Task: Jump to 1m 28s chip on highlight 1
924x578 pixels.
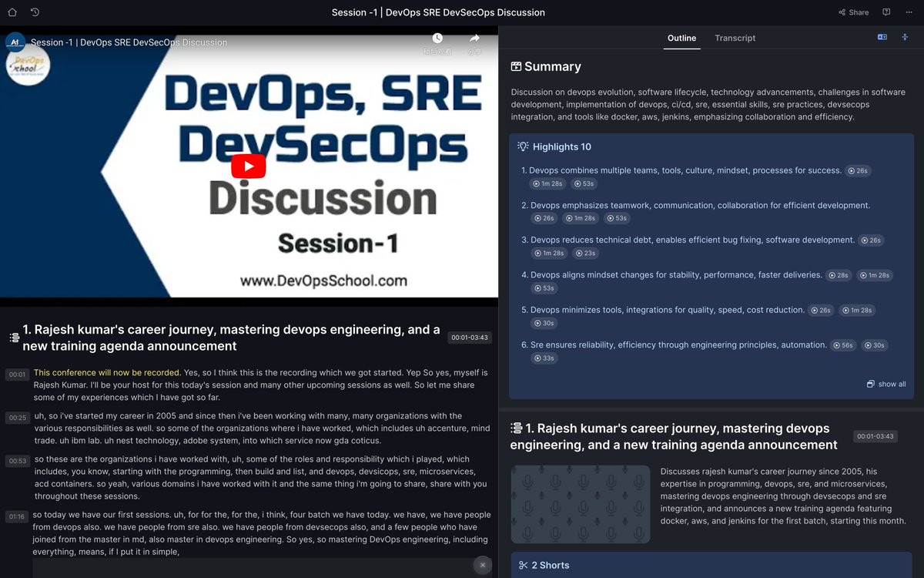Action: tap(547, 184)
